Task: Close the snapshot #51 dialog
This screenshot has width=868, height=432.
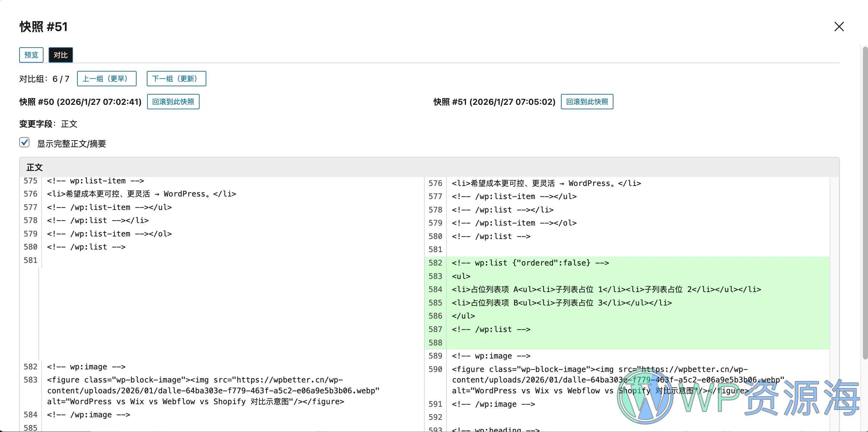Action: pos(839,27)
